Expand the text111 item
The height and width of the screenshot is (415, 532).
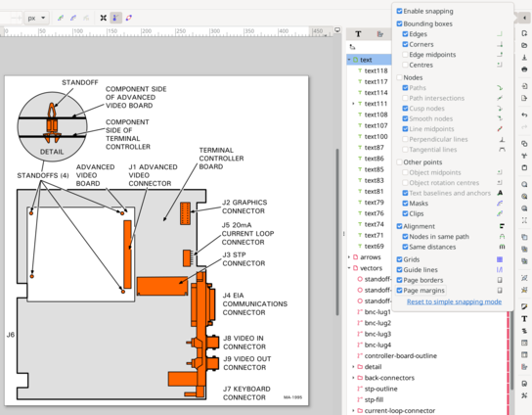[x=353, y=104]
